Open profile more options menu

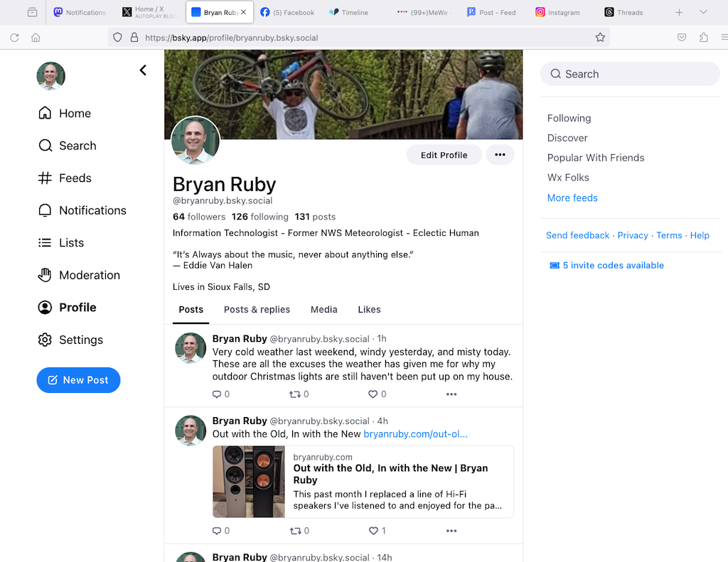tap(500, 155)
